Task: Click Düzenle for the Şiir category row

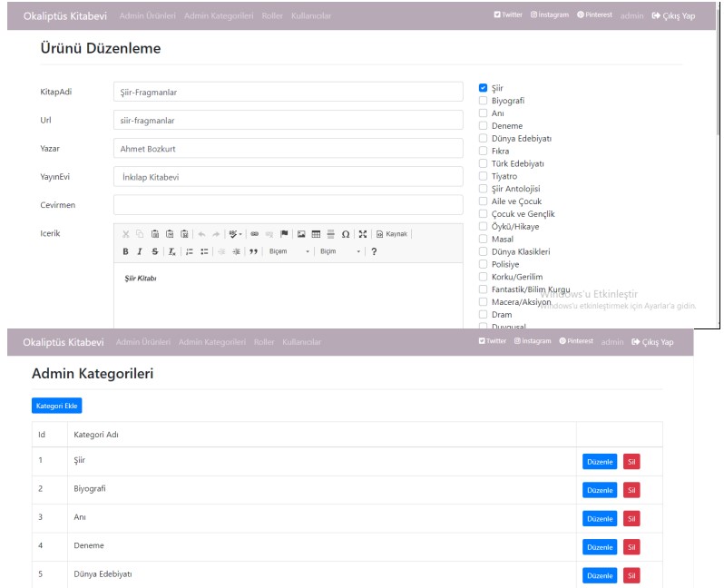Action: pos(600,462)
